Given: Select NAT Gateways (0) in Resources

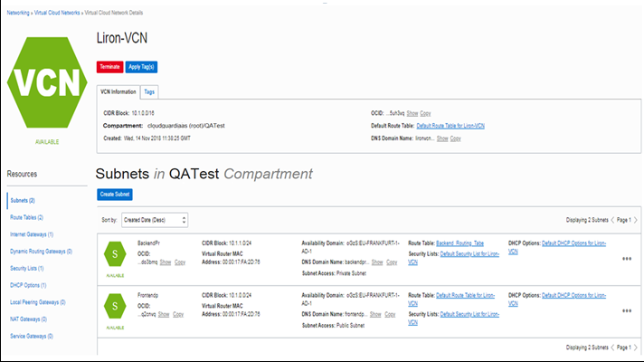Looking at the screenshot, I should click(28, 319).
